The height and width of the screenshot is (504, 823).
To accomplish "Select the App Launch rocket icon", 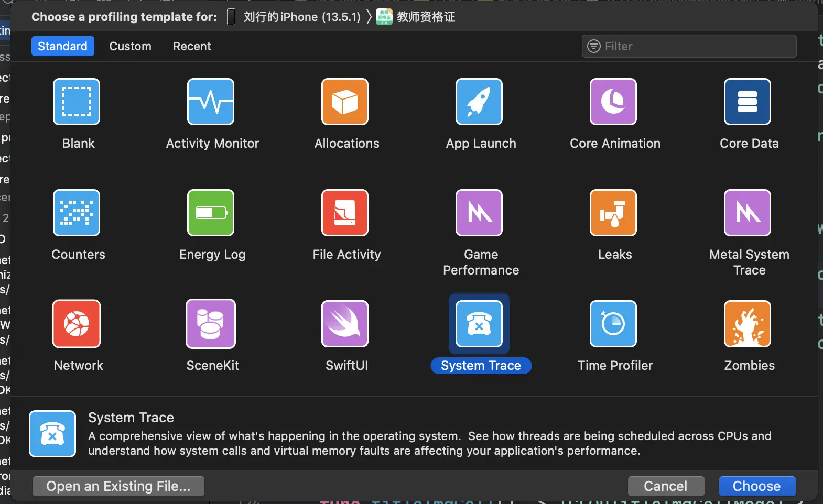I will coord(479,102).
